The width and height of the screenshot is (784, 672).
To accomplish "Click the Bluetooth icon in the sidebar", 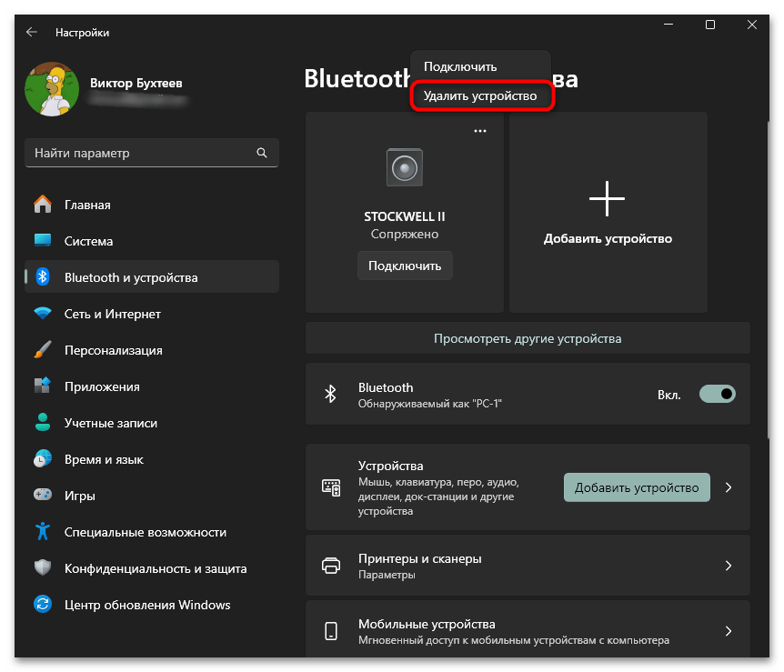I will click(43, 276).
